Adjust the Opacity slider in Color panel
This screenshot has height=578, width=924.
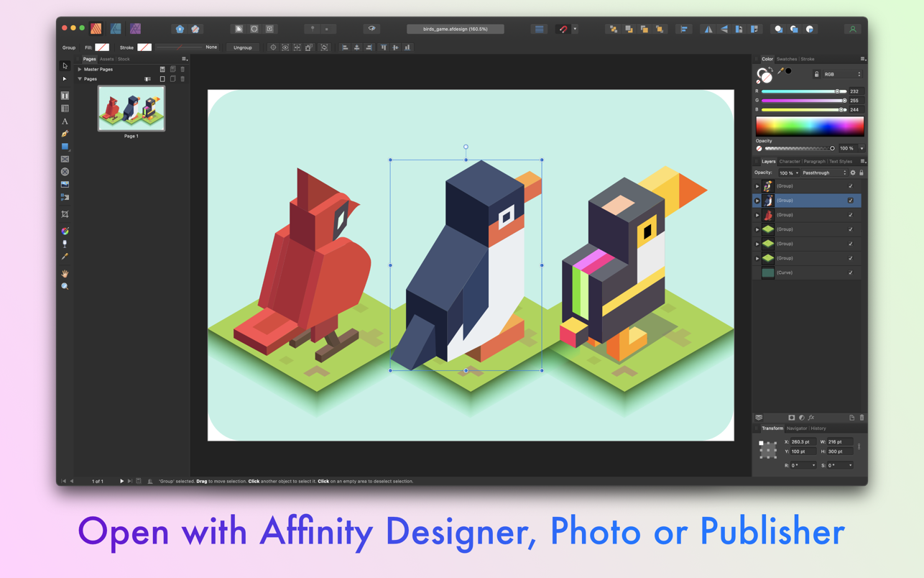coord(800,148)
